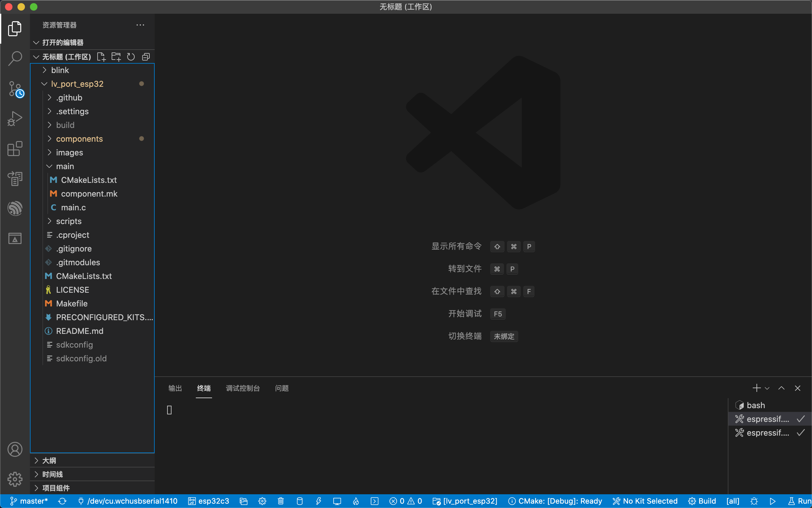The width and height of the screenshot is (812, 508).
Task: Open the Run and Debug view
Action: 15,119
